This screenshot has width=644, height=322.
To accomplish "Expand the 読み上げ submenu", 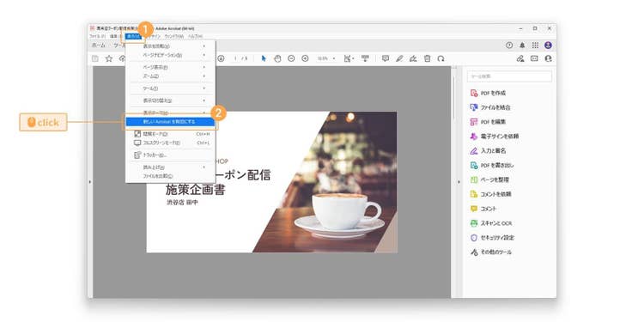I will pyautogui.click(x=171, y=167).
